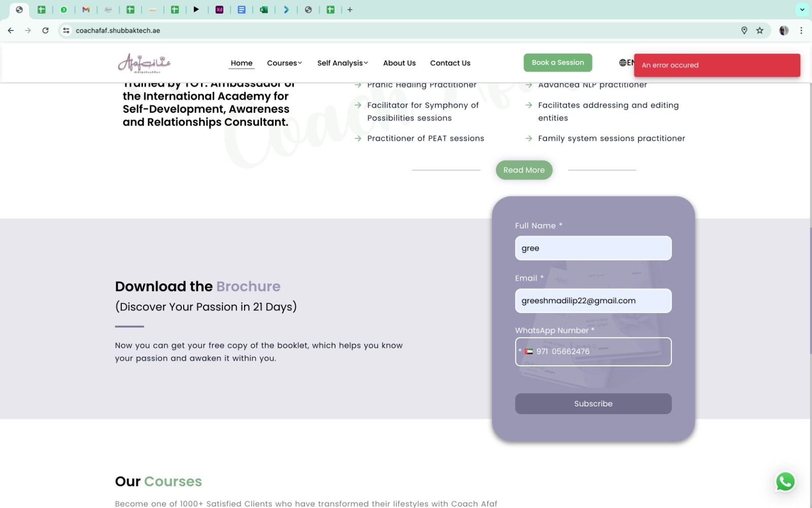Viewport: 812px width, 508px height.
Task: Open the WhatsApp chat floating icon
Action: (x=785, y=482)
